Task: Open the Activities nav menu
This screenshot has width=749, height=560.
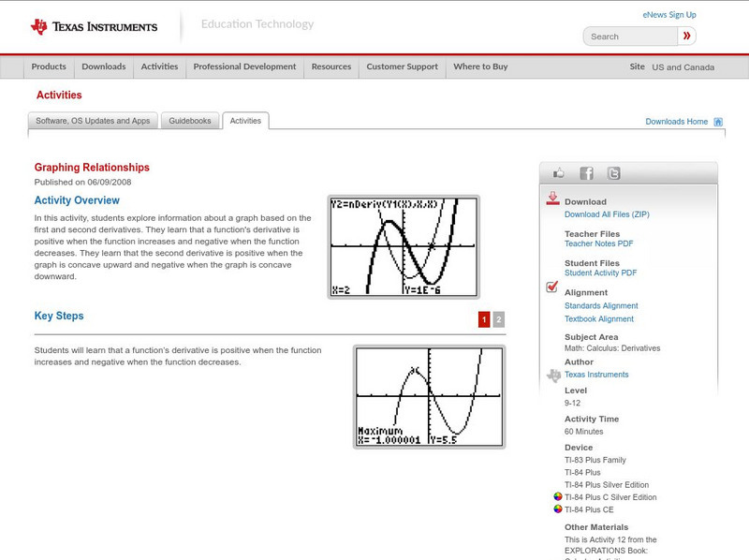Action: point(159,66)
